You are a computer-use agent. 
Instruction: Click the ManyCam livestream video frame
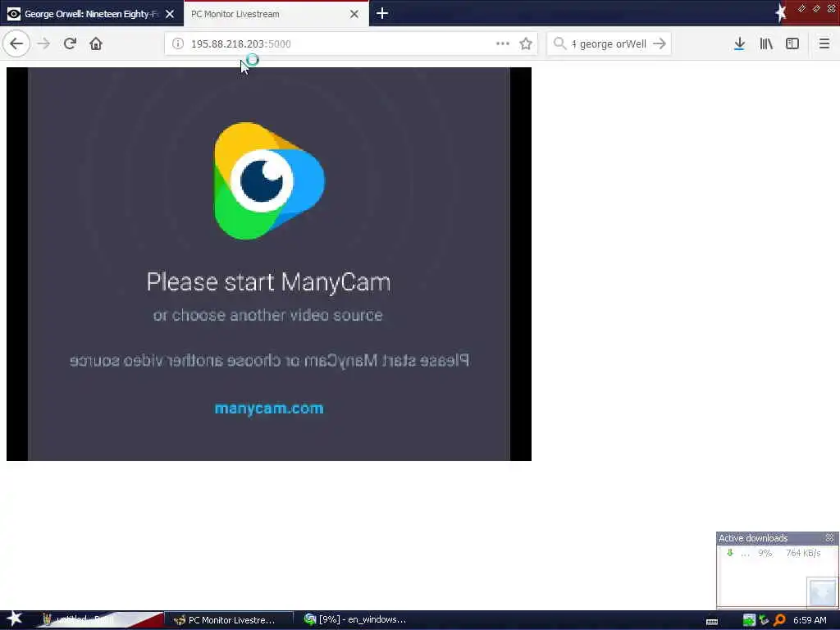(269, 263)
